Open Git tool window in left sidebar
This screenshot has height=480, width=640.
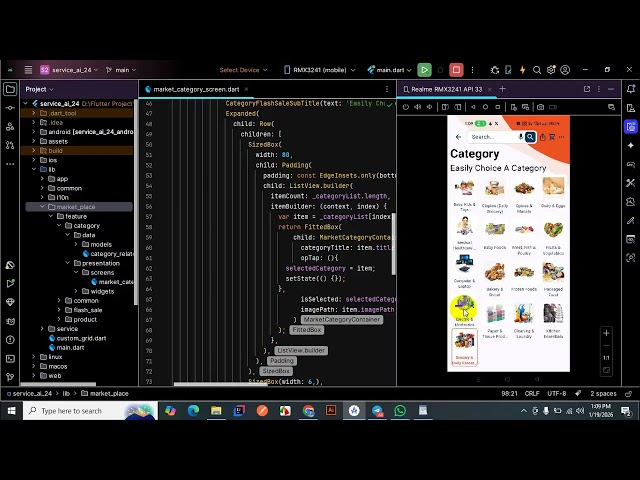pyautogui.click(x=10, y=377)
